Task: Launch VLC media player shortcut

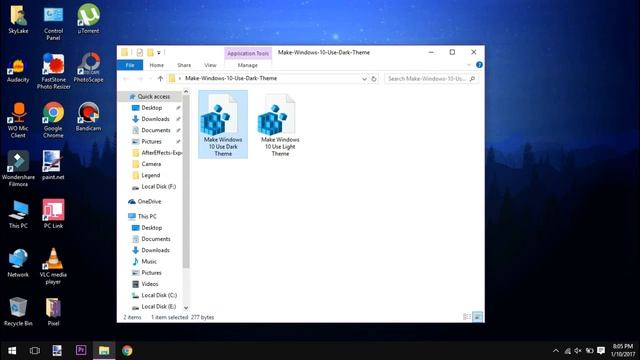Action: coord(53,266)
